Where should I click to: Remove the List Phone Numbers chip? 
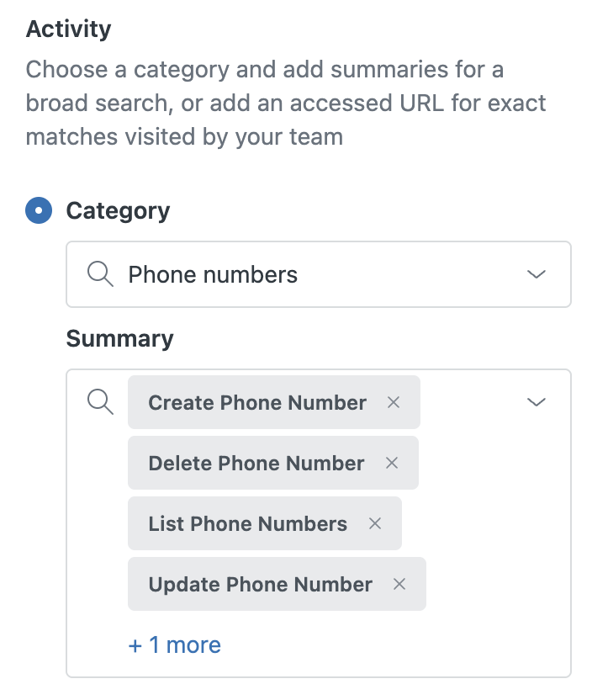pyautogui.click(x=375, y=523)
